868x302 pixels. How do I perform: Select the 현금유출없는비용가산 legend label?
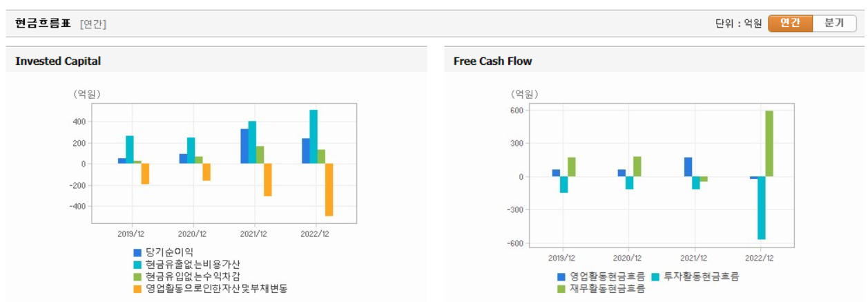pyautogui.click(x=193, y=264)
